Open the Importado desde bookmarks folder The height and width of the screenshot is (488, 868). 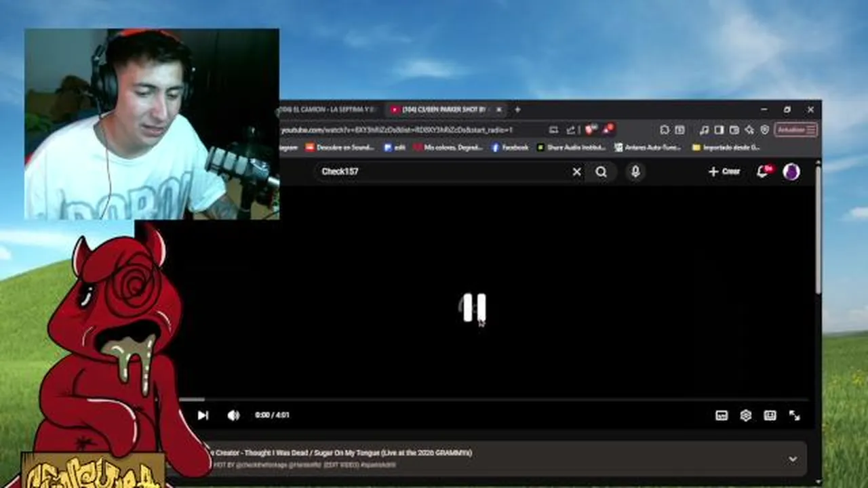click(726, 147)
